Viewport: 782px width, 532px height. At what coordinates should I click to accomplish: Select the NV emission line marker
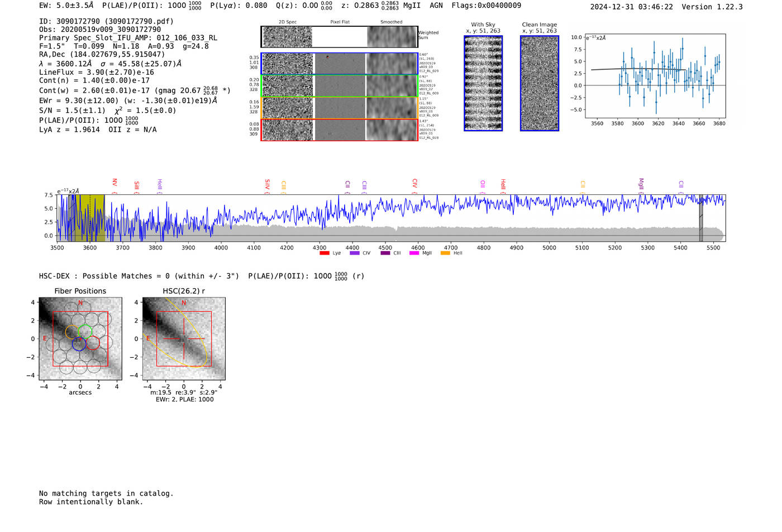[115, 185]
